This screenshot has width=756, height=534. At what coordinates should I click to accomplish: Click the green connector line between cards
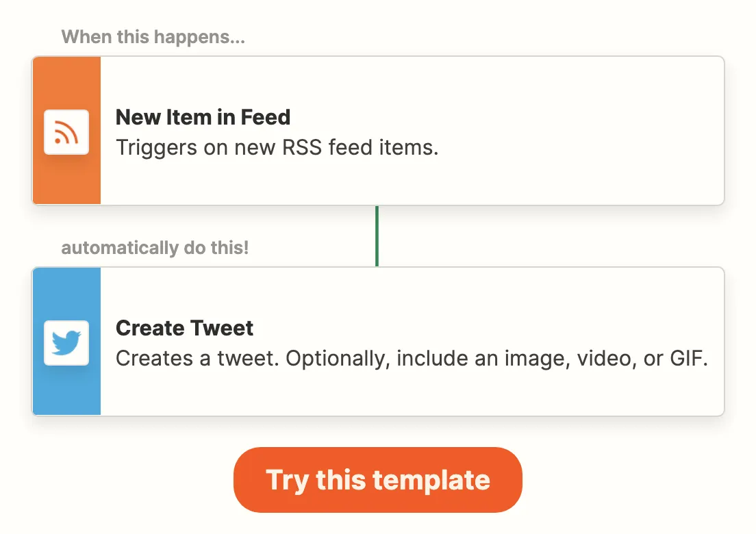coord(377,236)
